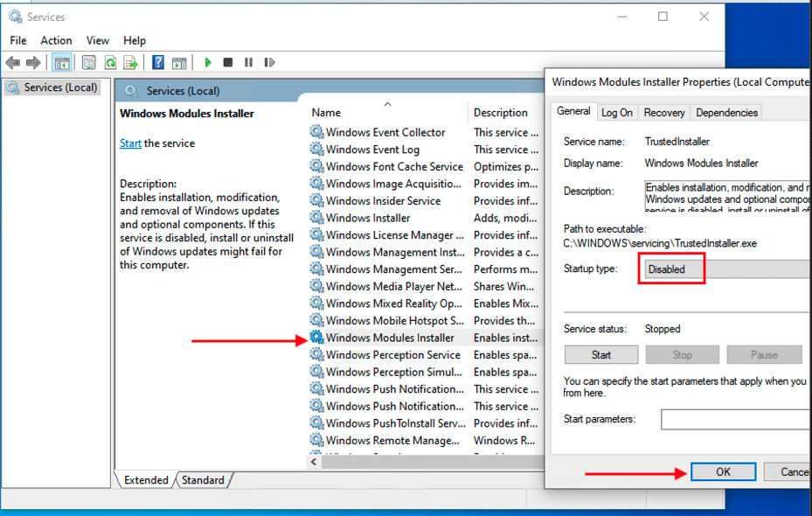Screen dimensions: 812x516
Task: Click the Restart Service toolbar icon
Action: click(269, 62)
